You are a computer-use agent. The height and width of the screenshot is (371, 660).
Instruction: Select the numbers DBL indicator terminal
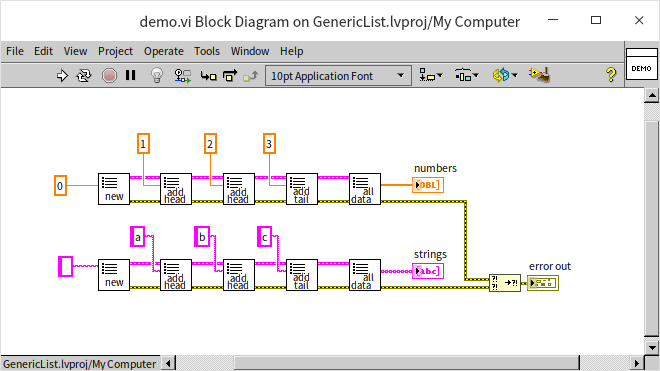pyautogui.click(x=428, y=185)
